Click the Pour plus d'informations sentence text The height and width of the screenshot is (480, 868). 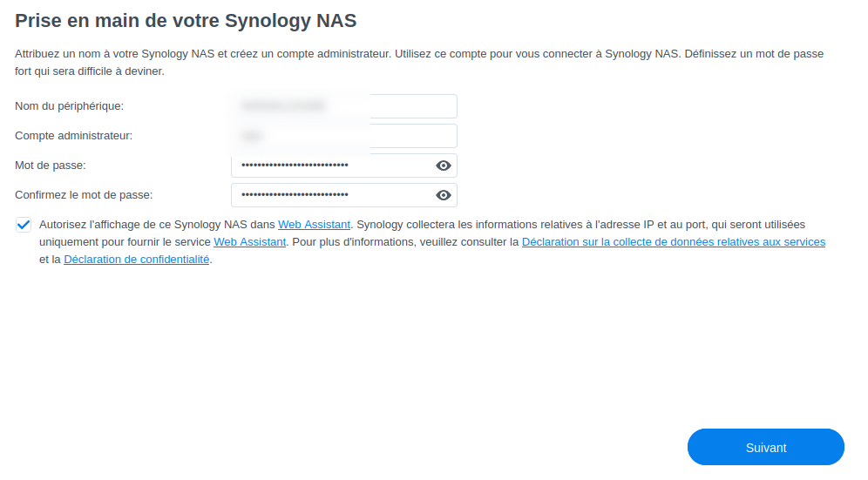pos(404,242)
